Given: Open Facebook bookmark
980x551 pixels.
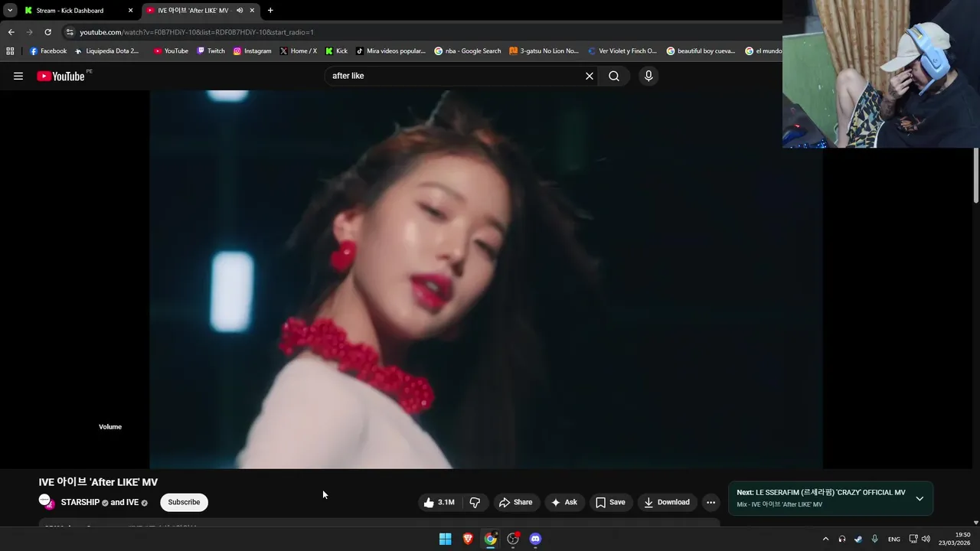Looking at the screenshot, I should (x=48, y=51).
